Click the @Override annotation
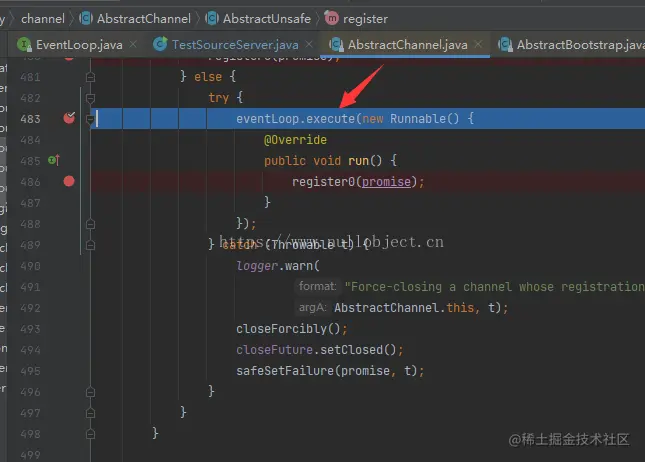This screenshot has width=645, height=462. click(295, 140)
